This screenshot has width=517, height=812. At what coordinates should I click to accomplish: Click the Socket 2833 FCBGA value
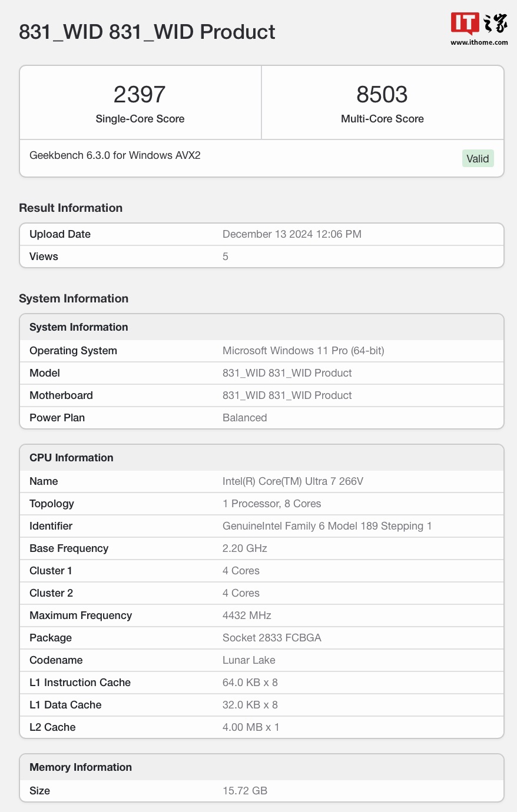click(x=272, y=638)
